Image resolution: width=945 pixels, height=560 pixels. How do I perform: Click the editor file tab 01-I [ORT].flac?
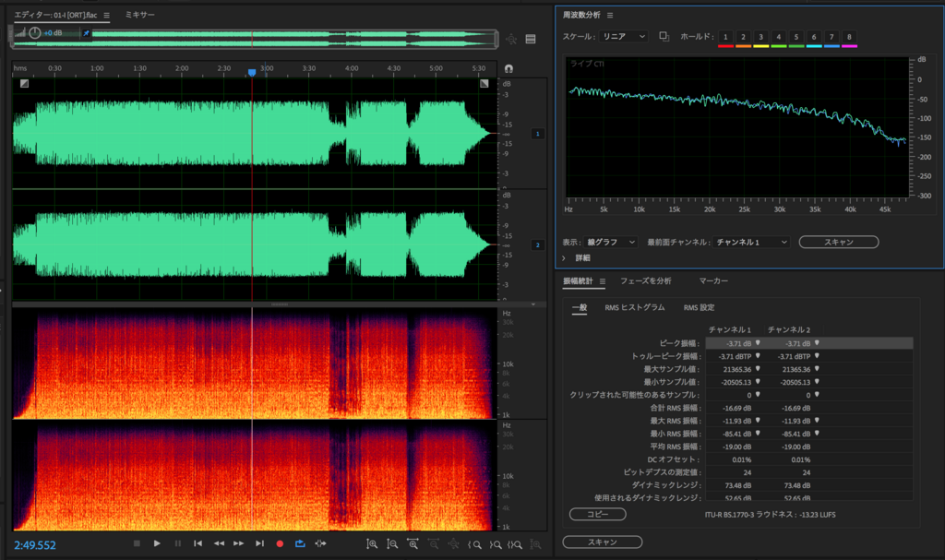(x=56, y=15)
